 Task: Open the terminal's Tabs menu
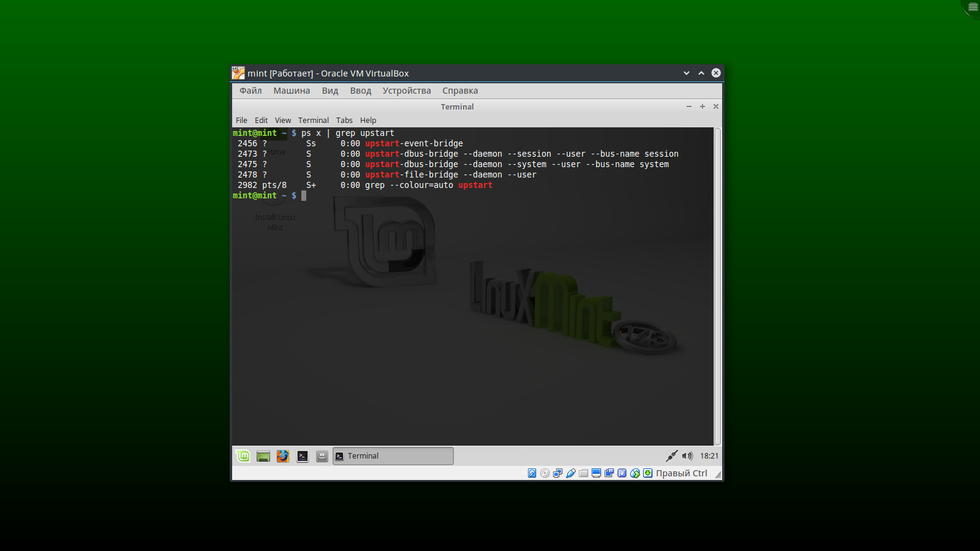(x=344, y=121)
